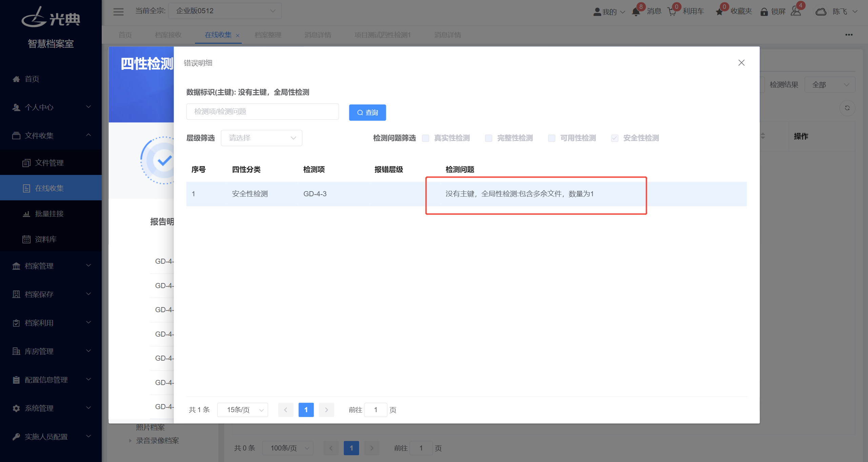868x462 pixels.
Task: Open the 检测结果 全部 dropdown
Action: 830,85
